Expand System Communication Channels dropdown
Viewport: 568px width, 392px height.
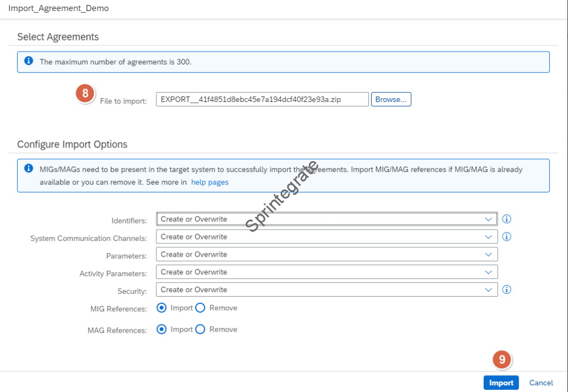327,237
